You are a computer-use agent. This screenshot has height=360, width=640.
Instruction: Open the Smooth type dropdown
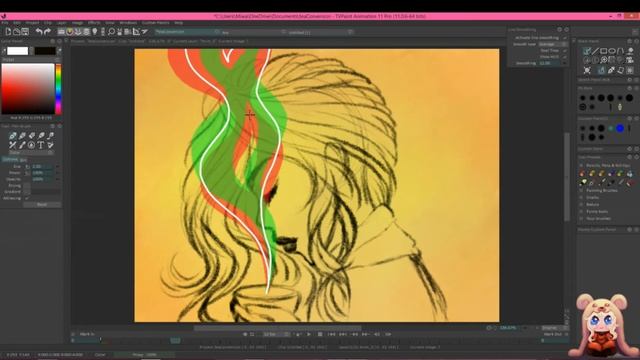pyautogui.click(x=553, y=44)
